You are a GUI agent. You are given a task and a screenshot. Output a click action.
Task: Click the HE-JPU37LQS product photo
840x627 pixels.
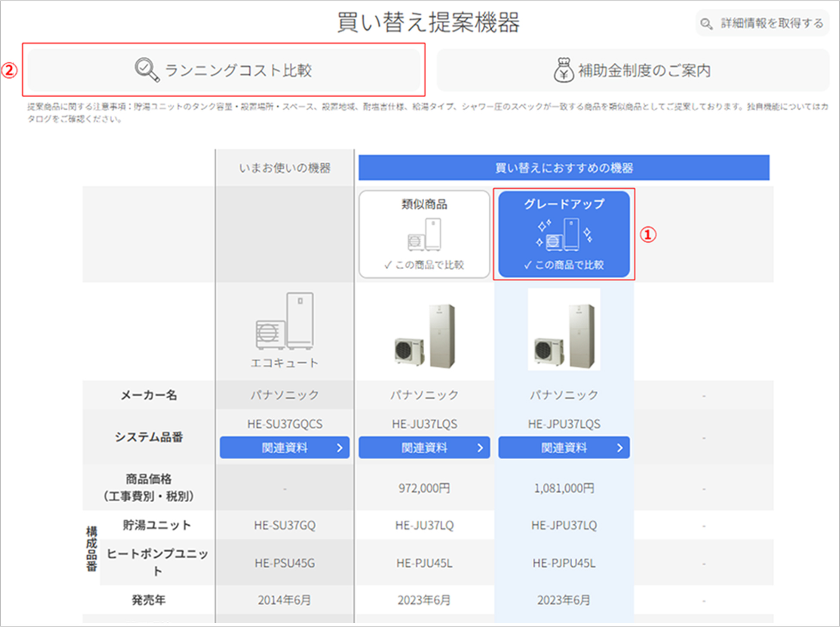[564, 330]
